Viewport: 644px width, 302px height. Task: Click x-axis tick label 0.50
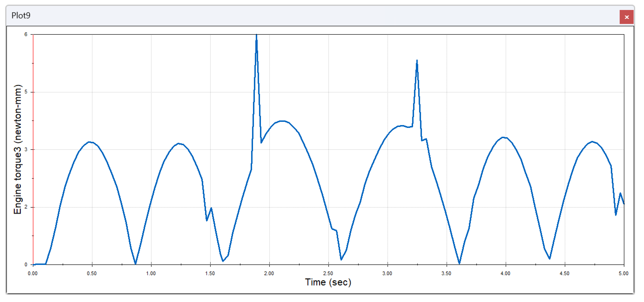pyautogui.click(x=92, y=274)
